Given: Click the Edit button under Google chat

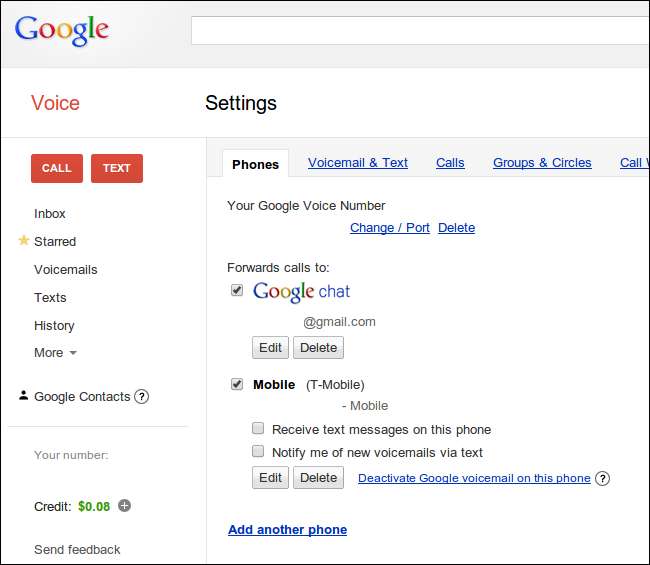Looking at the screenshot, I should [270, 347].
